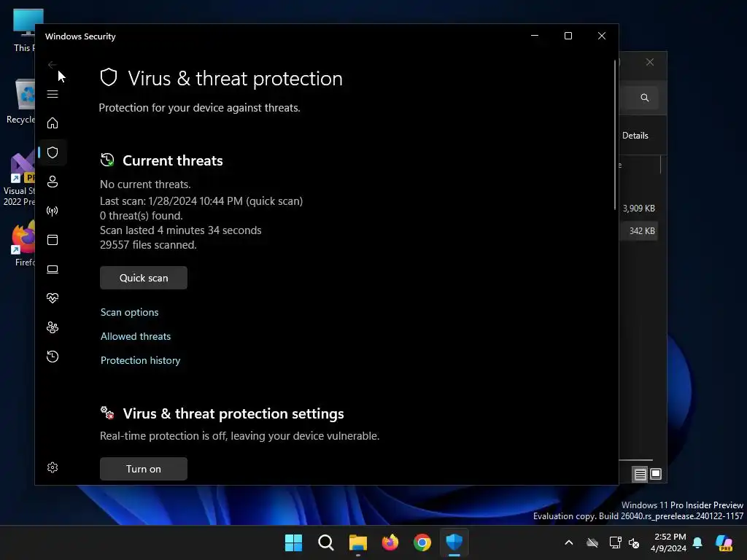
Task: Click Details in the background window
Action: coord(635,136)
